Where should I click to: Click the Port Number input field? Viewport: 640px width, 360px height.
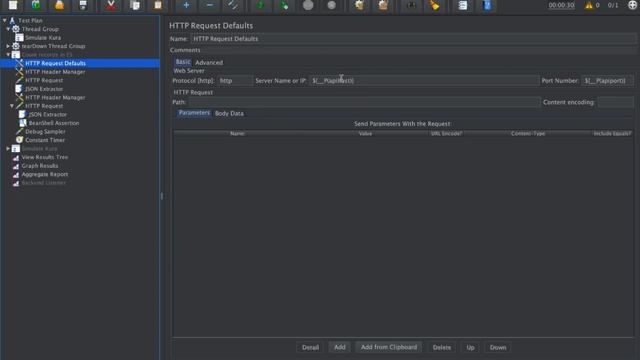coord(608,81)
